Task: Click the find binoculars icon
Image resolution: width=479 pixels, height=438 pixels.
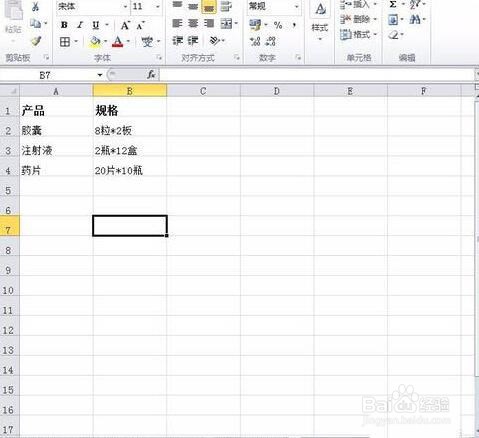Action: click(x=415, y=20)
